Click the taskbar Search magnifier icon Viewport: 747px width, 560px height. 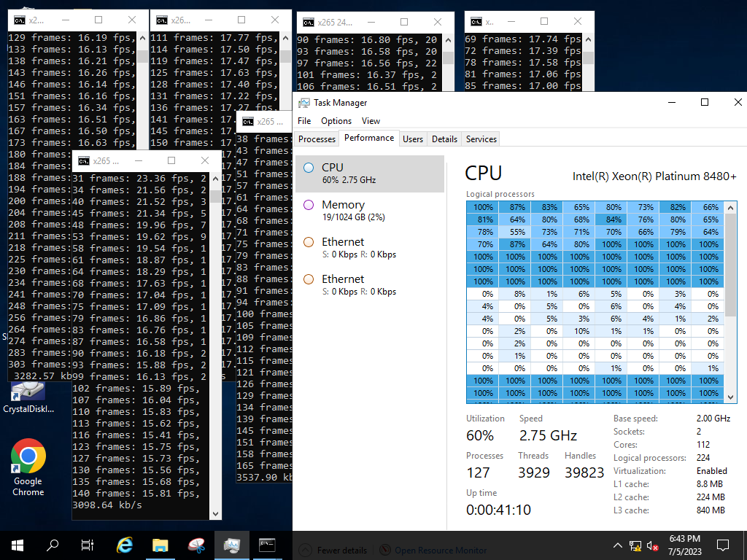point(53,545)
